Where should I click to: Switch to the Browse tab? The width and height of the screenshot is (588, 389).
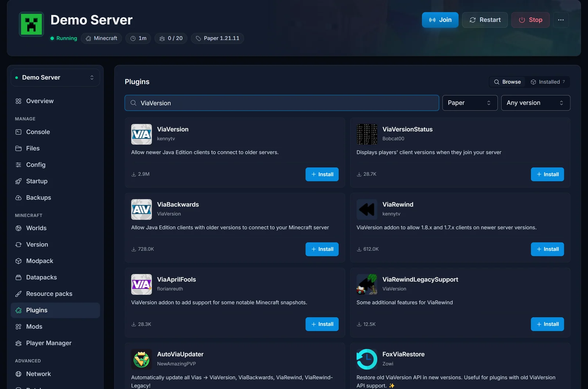pyautogui.click(x=508, y=82)
